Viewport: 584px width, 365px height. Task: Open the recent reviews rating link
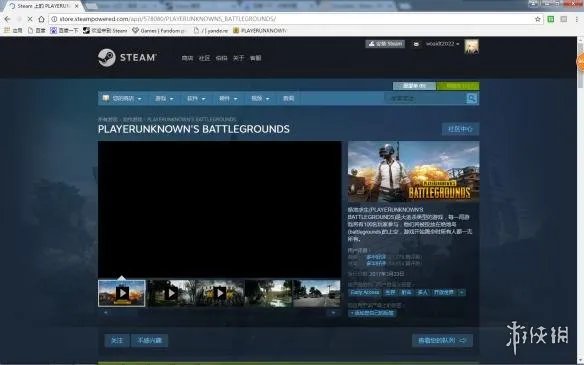376,257
